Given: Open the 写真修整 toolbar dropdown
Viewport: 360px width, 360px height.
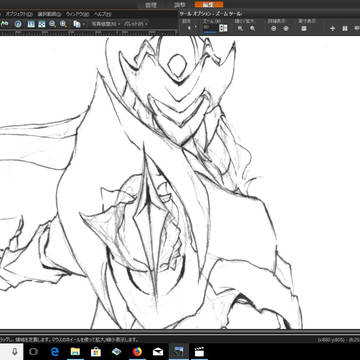Looking at the screenshot, I should click(x=106, y=24).
